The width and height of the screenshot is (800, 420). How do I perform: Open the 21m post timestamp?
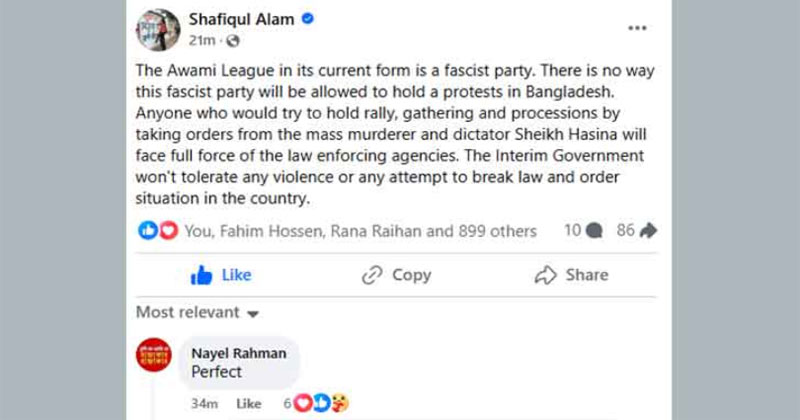[201, 41]
